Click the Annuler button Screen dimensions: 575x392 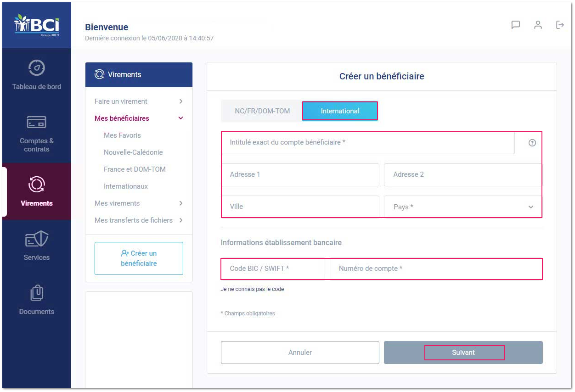tap(300, 353)
